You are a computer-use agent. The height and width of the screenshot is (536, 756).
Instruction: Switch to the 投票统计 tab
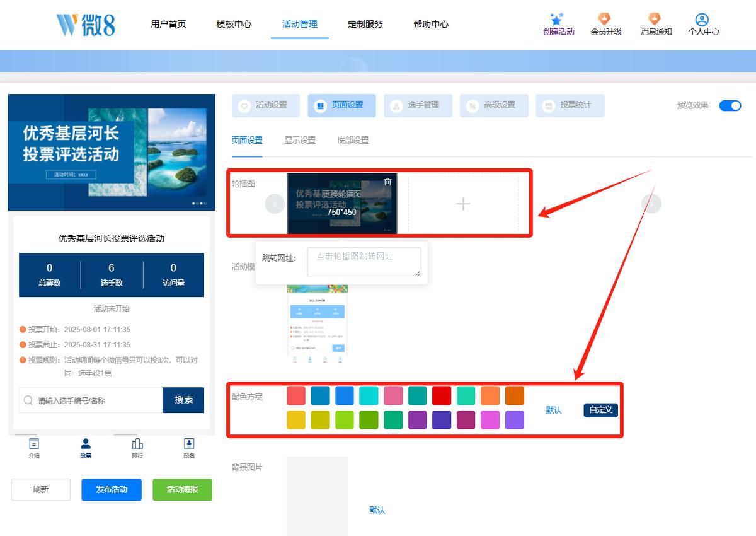(x=570, y=105)
